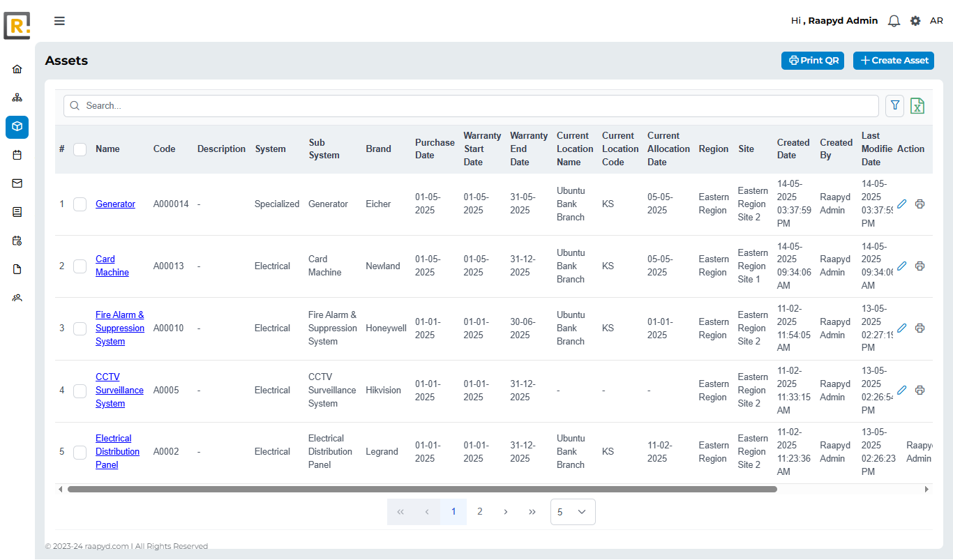Select the schedule calendar-with-clock sidebar icon

[x=17, y=239]
